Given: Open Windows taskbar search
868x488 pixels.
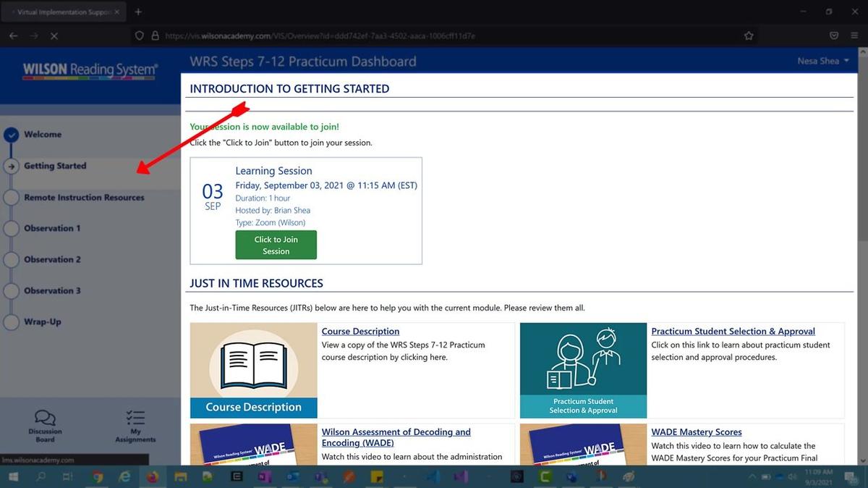Looking at the screenshot, I should 41,476.
